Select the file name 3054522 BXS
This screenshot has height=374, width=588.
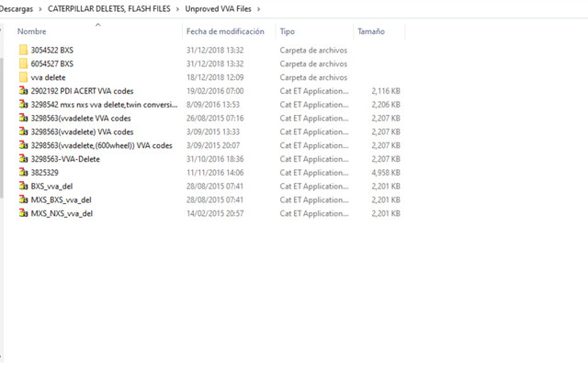[x=52, y=51]
